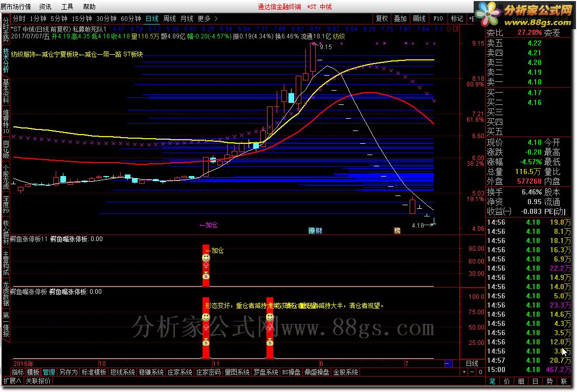Screen dimensions: 577x392
Task: Select the 标准模板 tab
Action: click(x=94, y=372)
